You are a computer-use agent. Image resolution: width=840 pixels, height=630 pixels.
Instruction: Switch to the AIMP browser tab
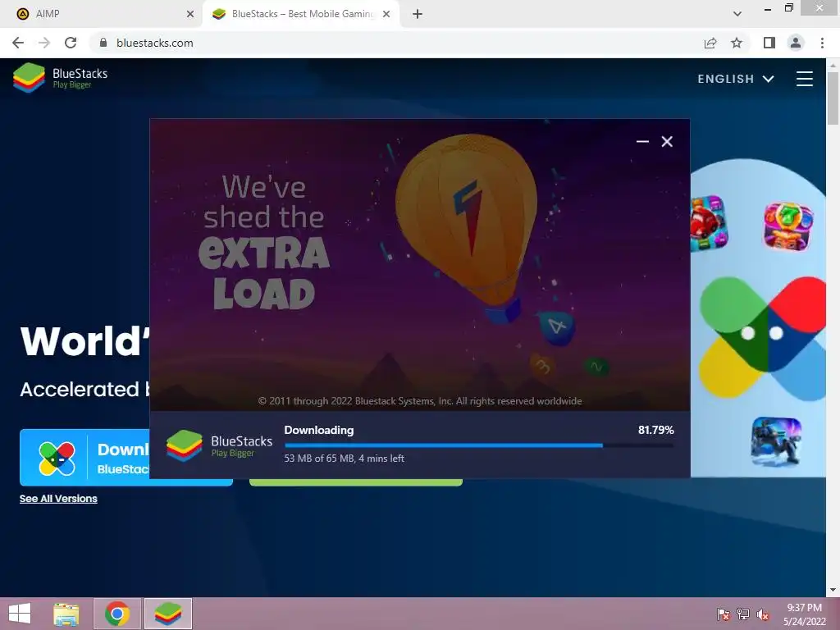pos(101,14)
